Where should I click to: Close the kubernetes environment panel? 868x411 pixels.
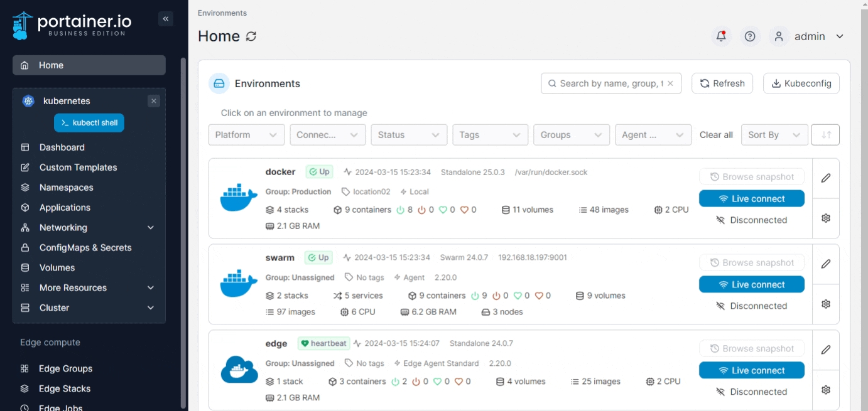154,101
